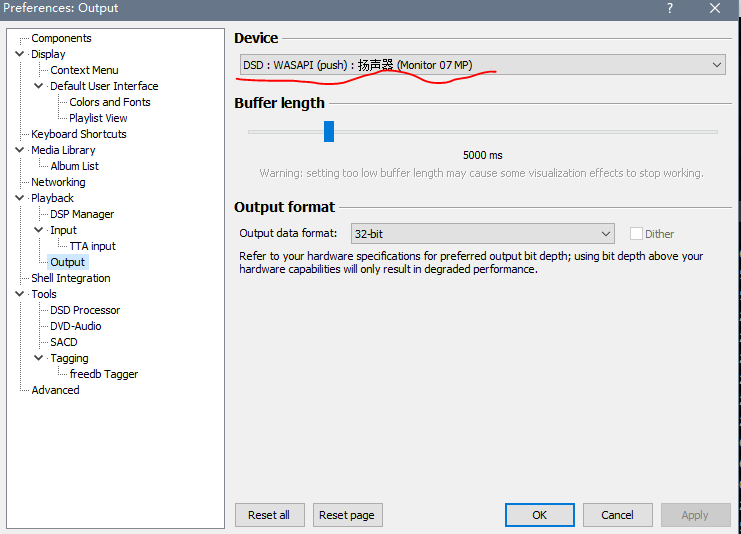Select freedb Tagger under Tagging

click(104, 374)
